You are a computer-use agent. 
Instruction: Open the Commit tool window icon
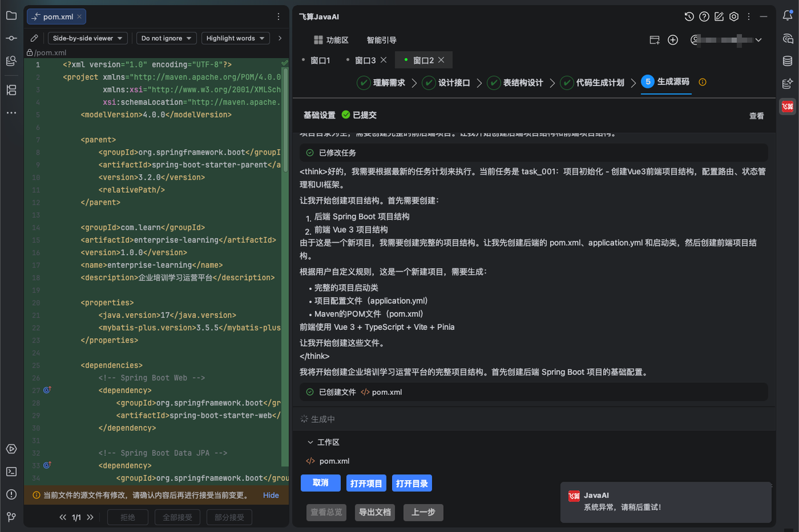(11, 38)
